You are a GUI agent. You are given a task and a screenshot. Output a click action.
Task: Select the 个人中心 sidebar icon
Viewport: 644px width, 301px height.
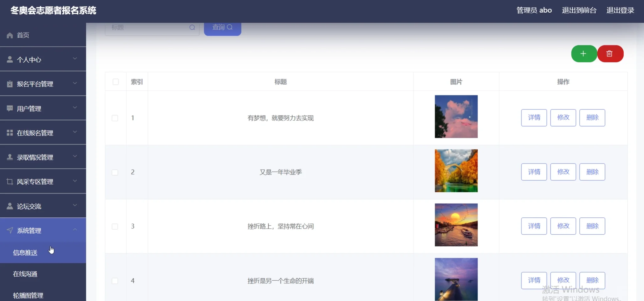pyautogui.click(x=9, y=59)
